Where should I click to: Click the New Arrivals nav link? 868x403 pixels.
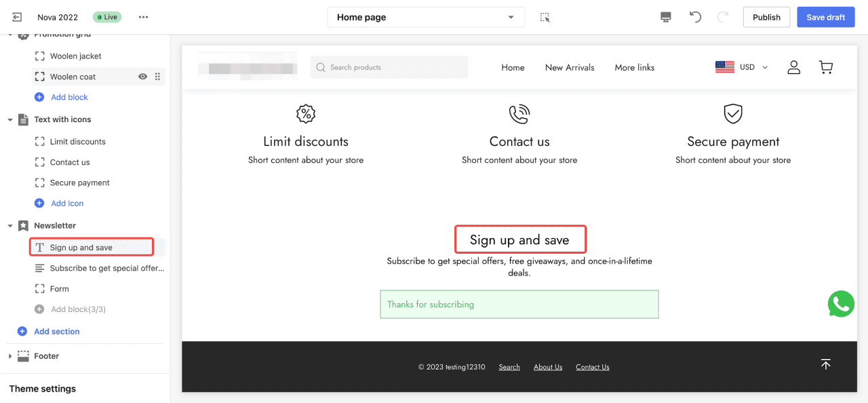click(570, 67)
